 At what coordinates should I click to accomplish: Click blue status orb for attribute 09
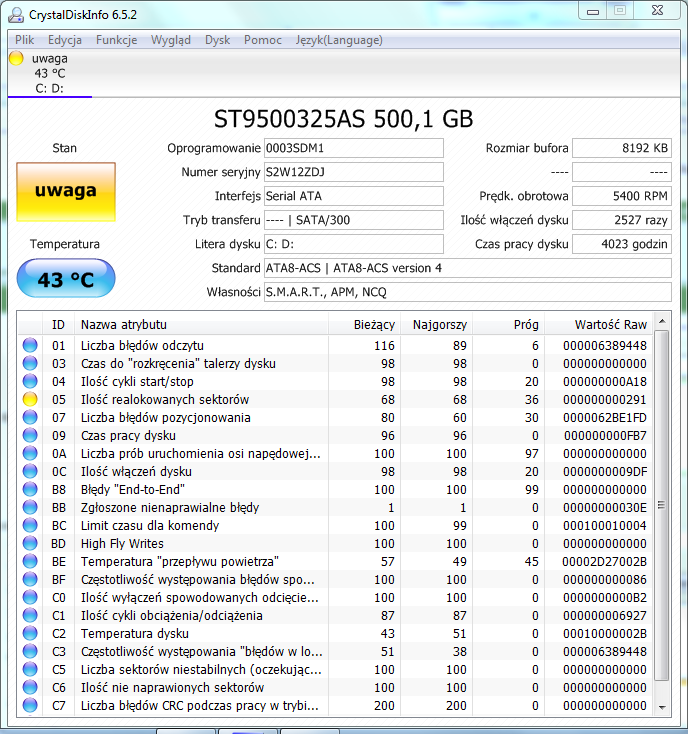point(30,435)
